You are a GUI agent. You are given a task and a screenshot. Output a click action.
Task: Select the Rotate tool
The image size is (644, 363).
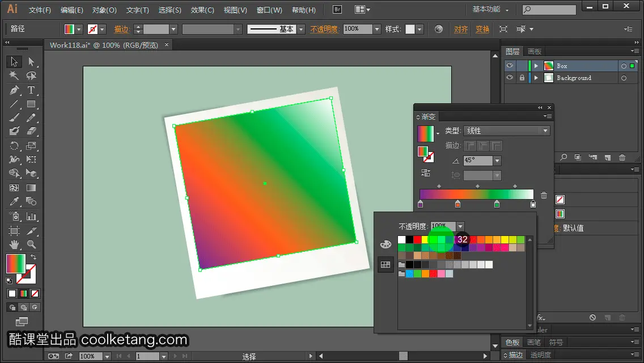[14, 146]
